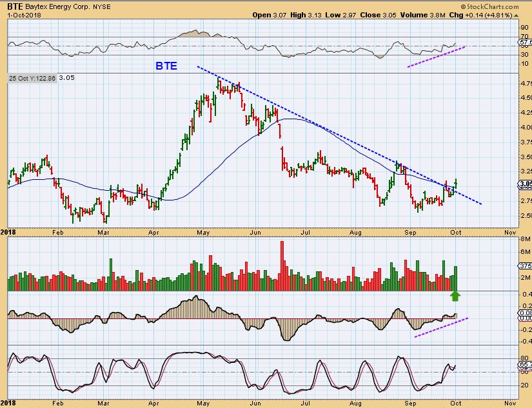
Task: Click the Jun label on bottom date axis
Action: click(x=255, y=403)
